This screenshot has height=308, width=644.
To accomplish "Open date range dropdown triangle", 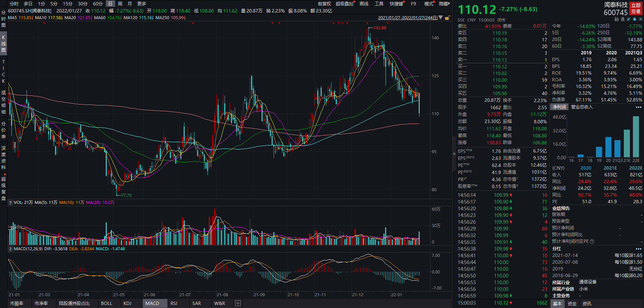I will point(440,17).
